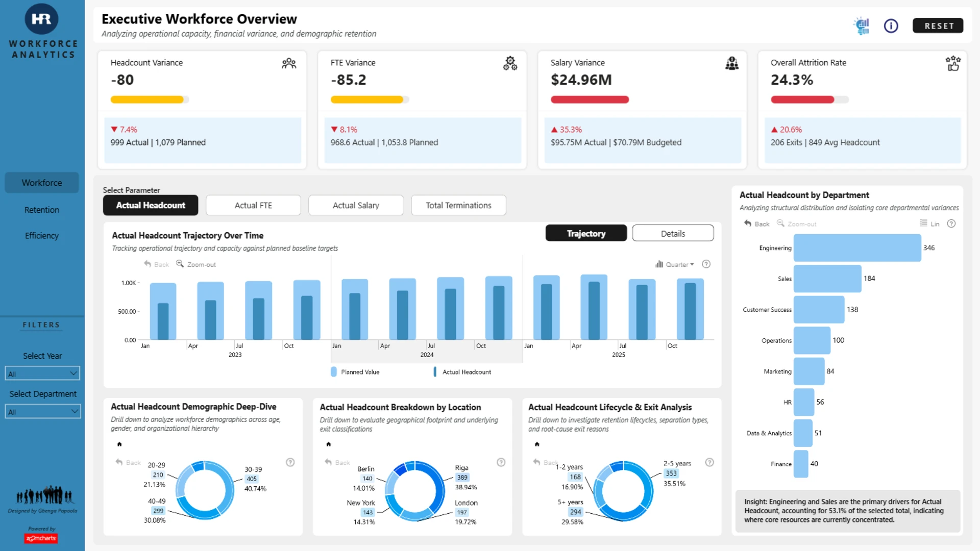Image resolution: width=980 pixels, height=551 pixels.
Task: Click home icon in Demographic Deep-Dive
Action: (x=119, y=444)
